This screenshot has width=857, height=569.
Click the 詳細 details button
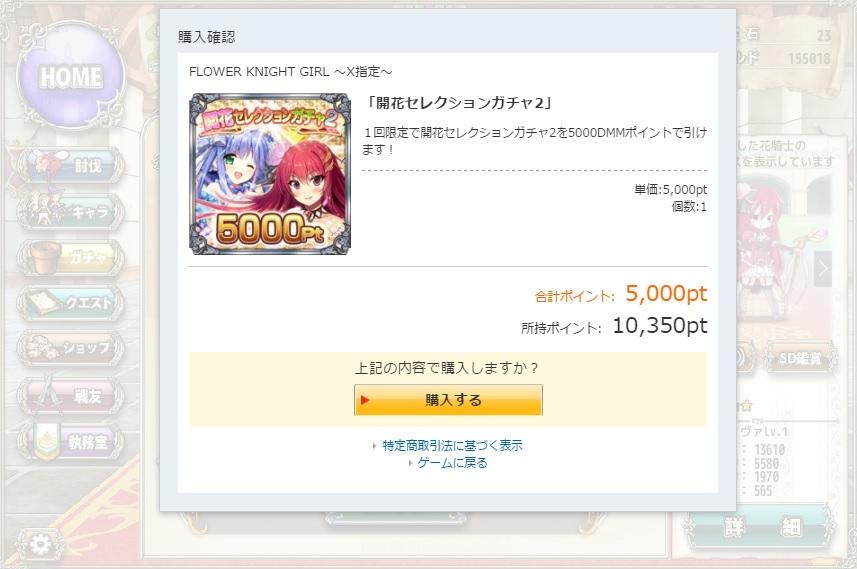point(762,527)
